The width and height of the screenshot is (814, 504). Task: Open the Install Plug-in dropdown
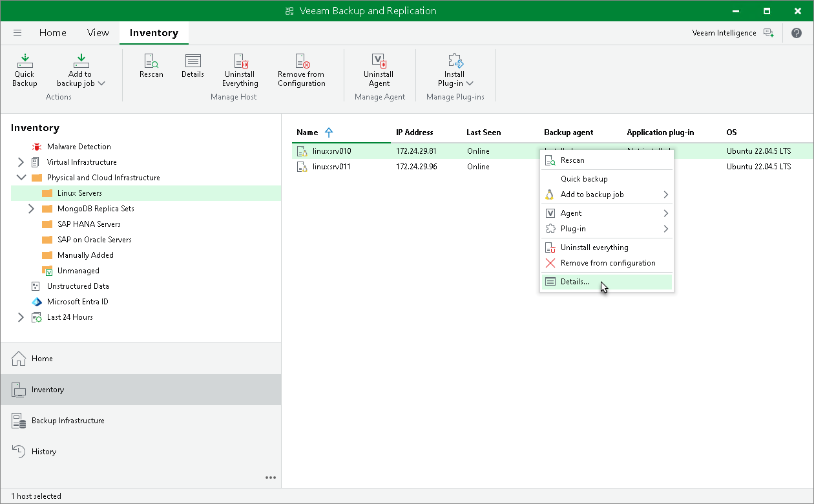pyautogui.click(x=455, y=70)
